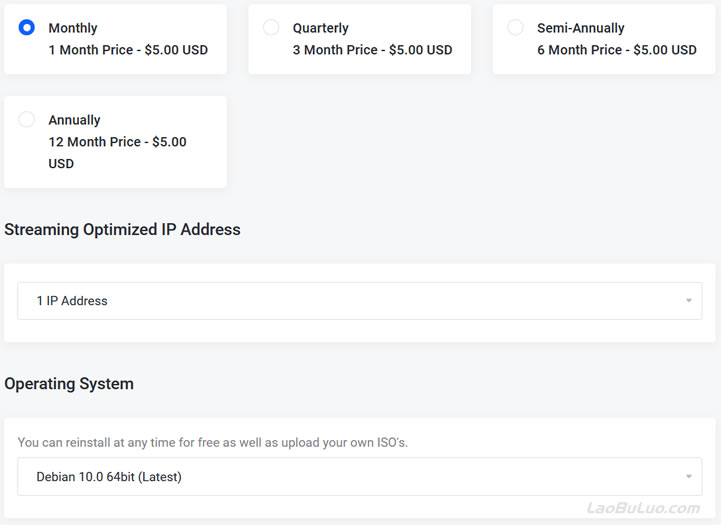Select the Monthly billing radio button
The image size is (721, 525).
tap(27, 28)
